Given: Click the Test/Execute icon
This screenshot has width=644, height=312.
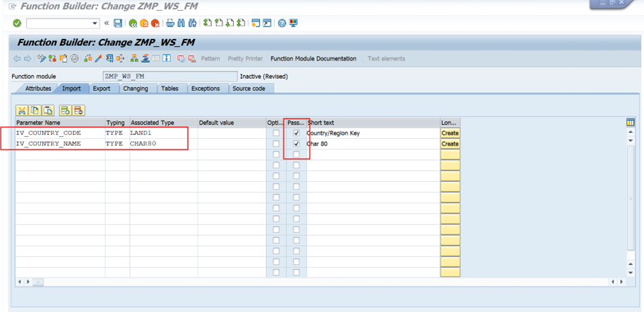Looking at the screenshot, I should [x=110, y=59].
